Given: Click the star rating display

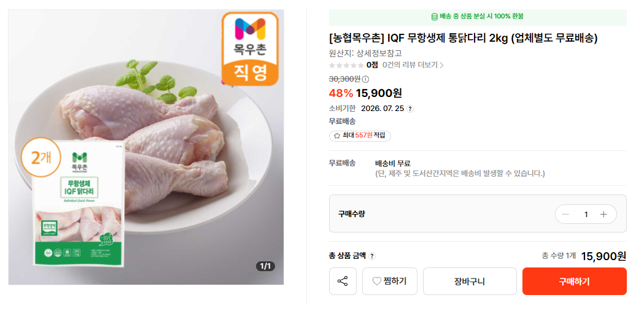Looking at the screenshot, I should (x=346, y=65).
